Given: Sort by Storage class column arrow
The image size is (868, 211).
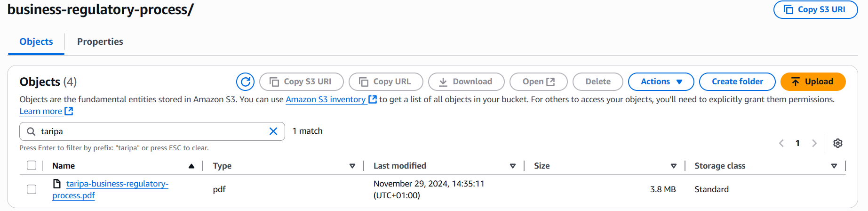Looking at the screenshot, I should coord(834,166).
